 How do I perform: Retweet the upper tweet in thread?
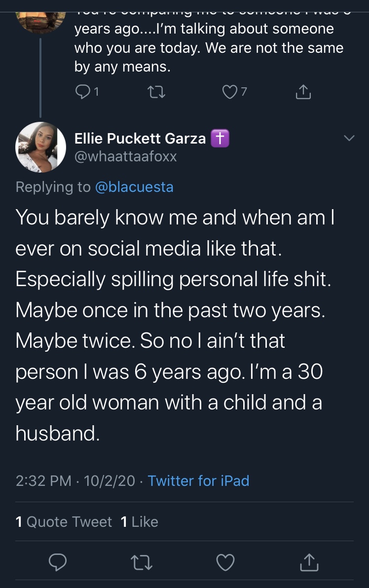pyautogui.click(x=156, y=92)
